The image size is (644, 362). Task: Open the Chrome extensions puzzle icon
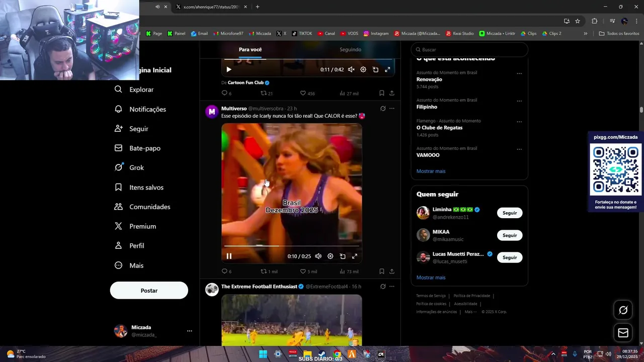(x=595, y=21)
